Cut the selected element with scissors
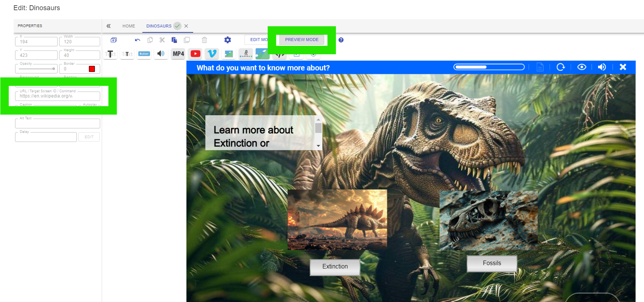 pyautogui.click(x=162, y=40)
